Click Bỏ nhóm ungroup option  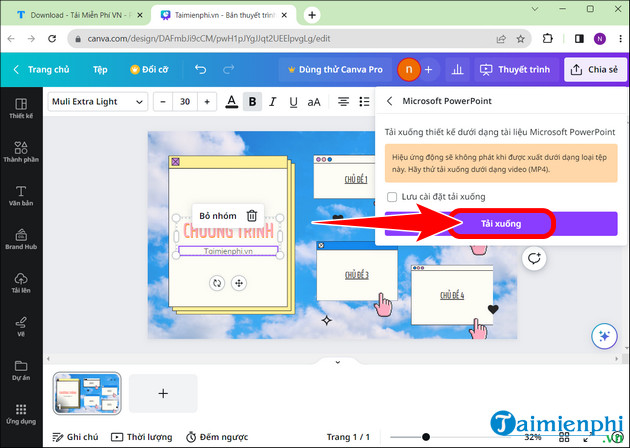pos(217,216)
